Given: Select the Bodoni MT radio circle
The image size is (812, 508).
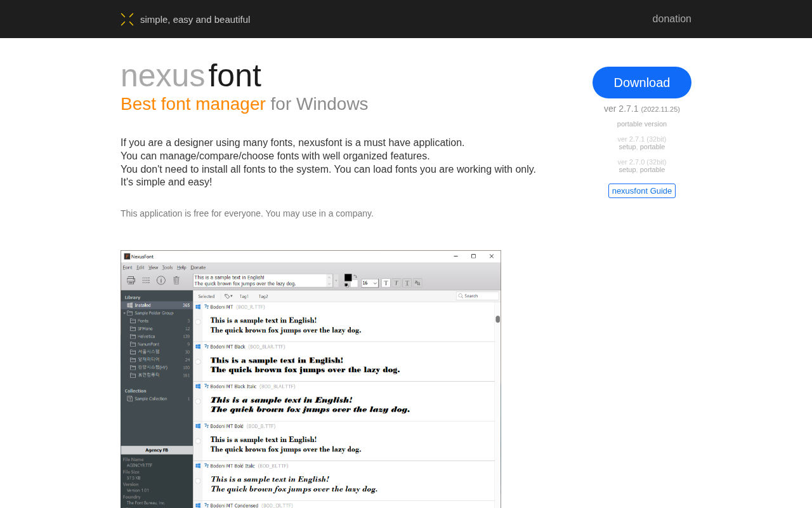Looking at the screenshot, I should (x=198, y=322).
